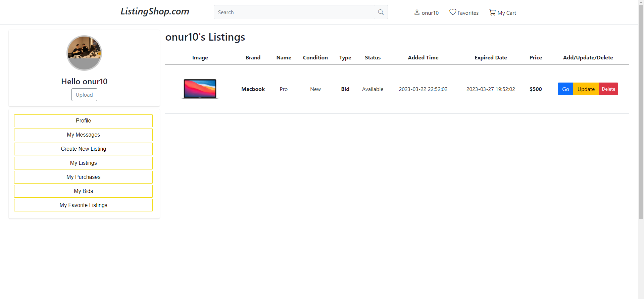Click the profile avatar picture
The width and height of the screenshot is (644, 299).
[84, 53]
